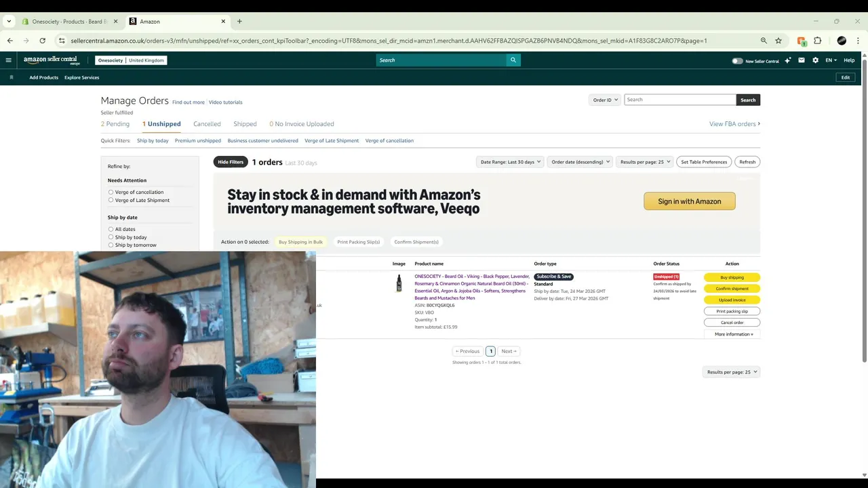The height and width of the screenshot is (488, 868).
Task: Open the settings gear icon
Action: pyautogui.click(x=815, y=60)
